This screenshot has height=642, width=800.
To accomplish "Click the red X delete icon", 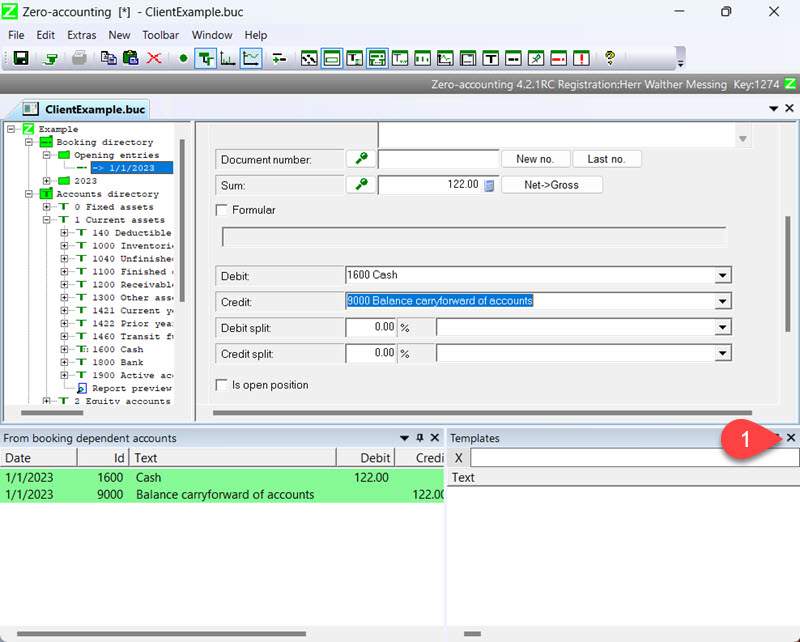I will click(x=154, y=58).
